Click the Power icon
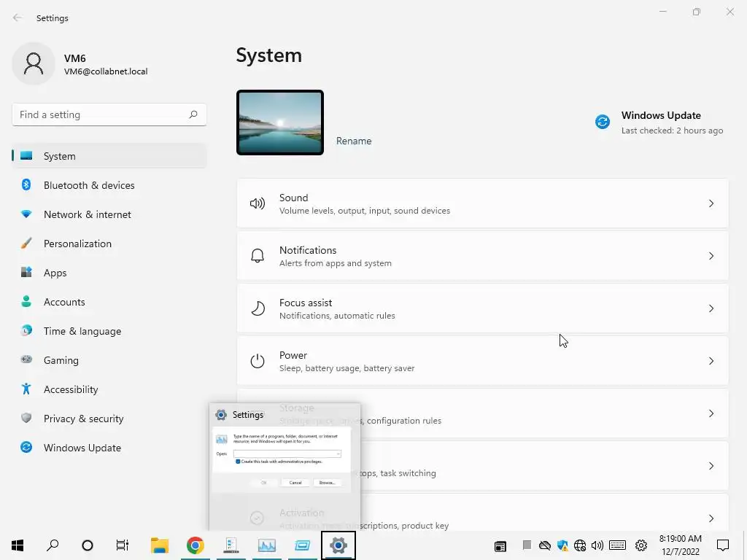The height and width of the screenshot is (560, 747). click(258, 361)
